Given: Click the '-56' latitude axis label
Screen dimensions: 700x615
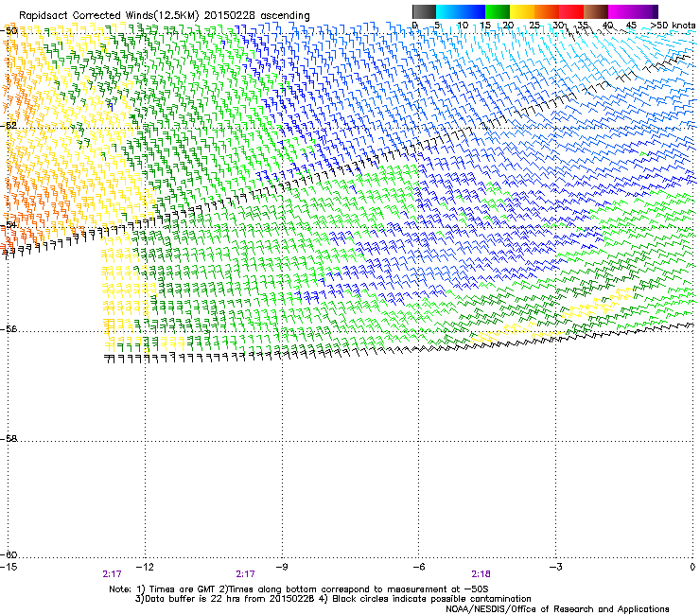Looking at the screenshot, I should tap(9, 329).
